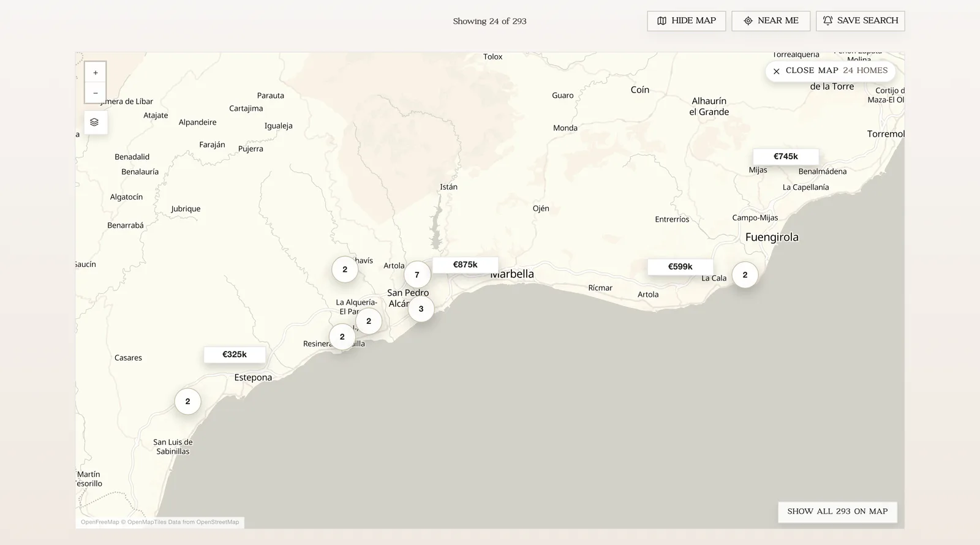This screenshot has width=980, height=545.
Task: Show all 293 homes on map
Action: pos(837,512)
